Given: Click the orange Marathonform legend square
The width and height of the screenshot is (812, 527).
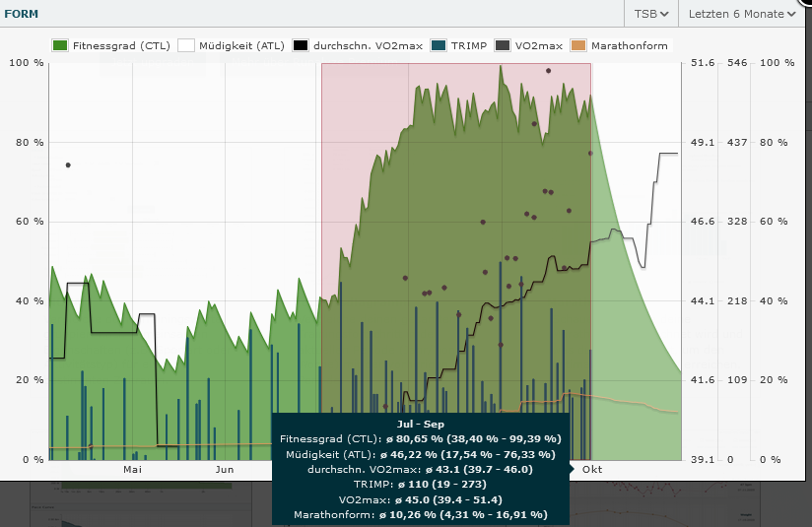Looking at the screenshot, I should point(578,45).
